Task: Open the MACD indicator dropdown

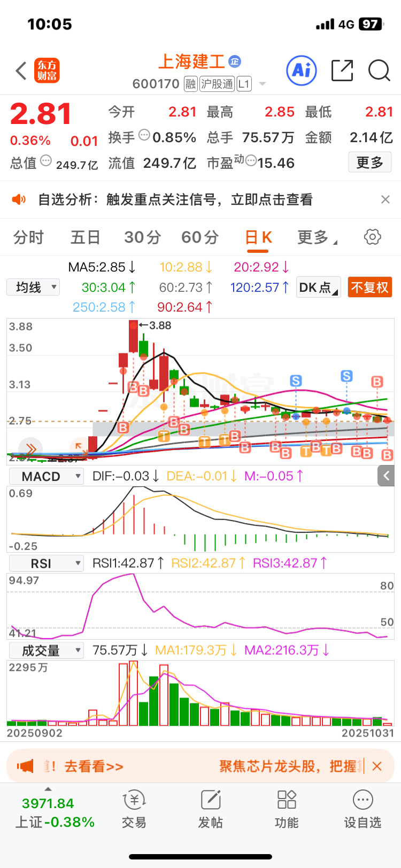Action: (x=47, y=476)
